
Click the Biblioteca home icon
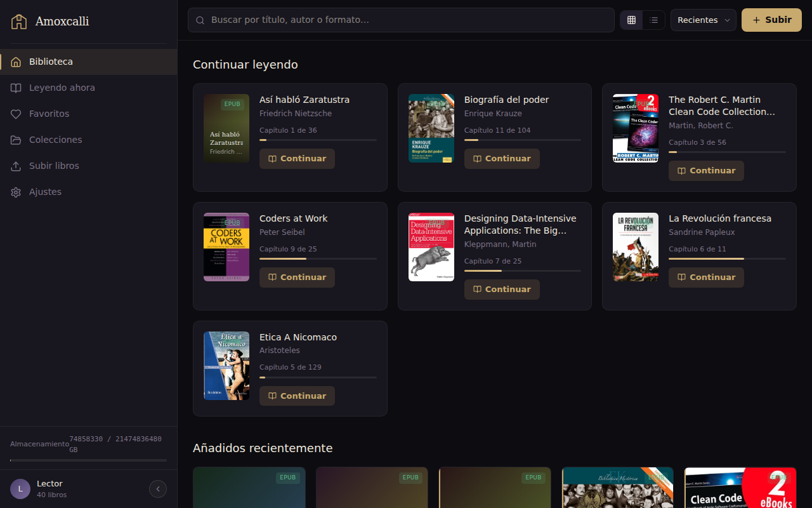tap(16, 62)
